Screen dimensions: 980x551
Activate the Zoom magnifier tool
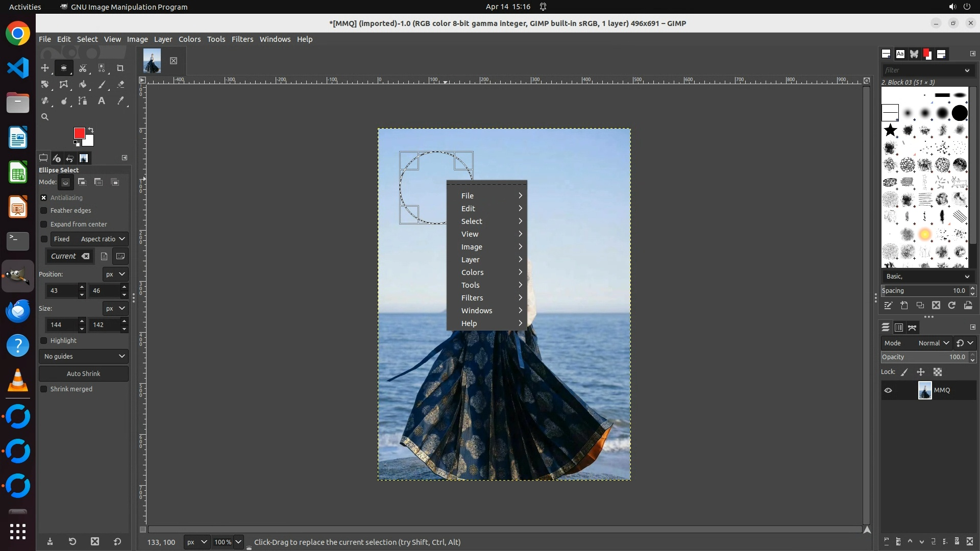(x=45, y=117)
